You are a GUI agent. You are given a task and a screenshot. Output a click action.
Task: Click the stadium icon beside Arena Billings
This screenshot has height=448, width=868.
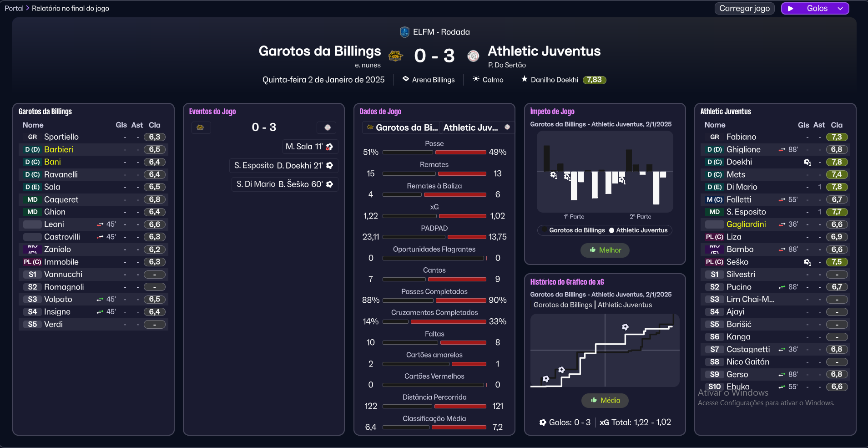[405, 79]
